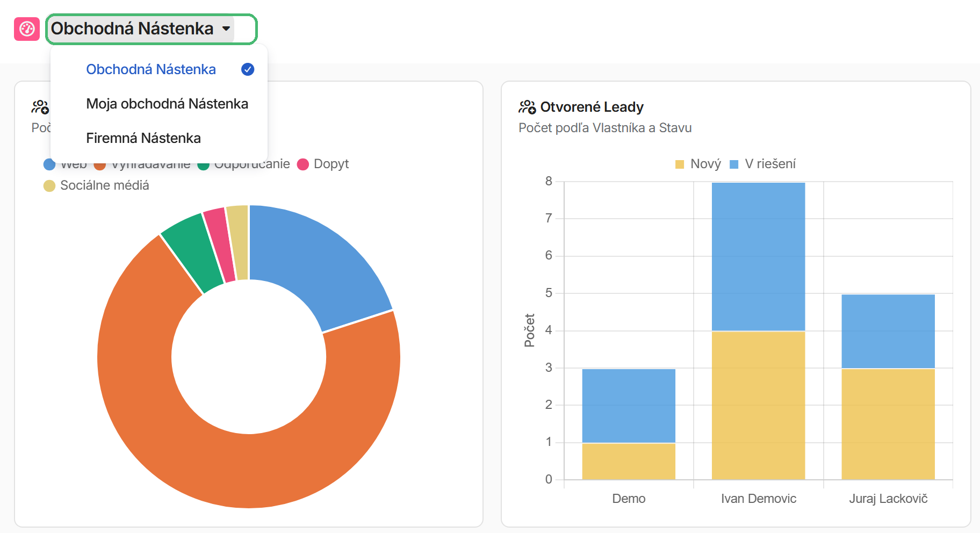Viewport: 980px width, 533px height.
Task: Select Obchodná Nástenka in the dropdown list
Action: coord(151,69)
